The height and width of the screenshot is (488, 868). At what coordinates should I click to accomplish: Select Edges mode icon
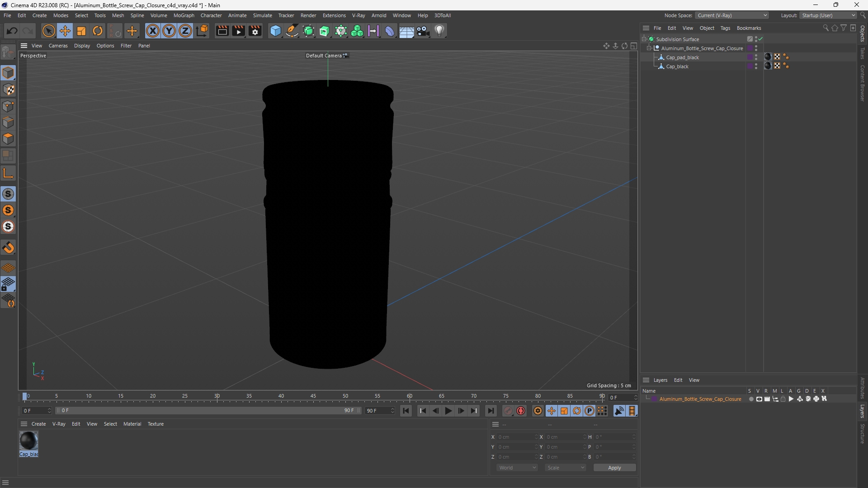(x=8, y=122)
